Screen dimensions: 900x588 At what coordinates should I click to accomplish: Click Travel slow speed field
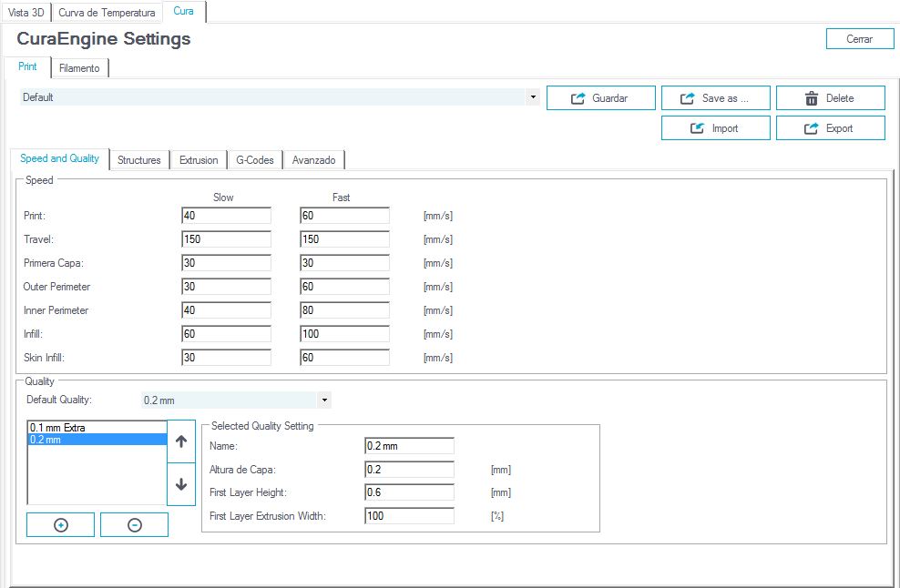tap(226, 239)
